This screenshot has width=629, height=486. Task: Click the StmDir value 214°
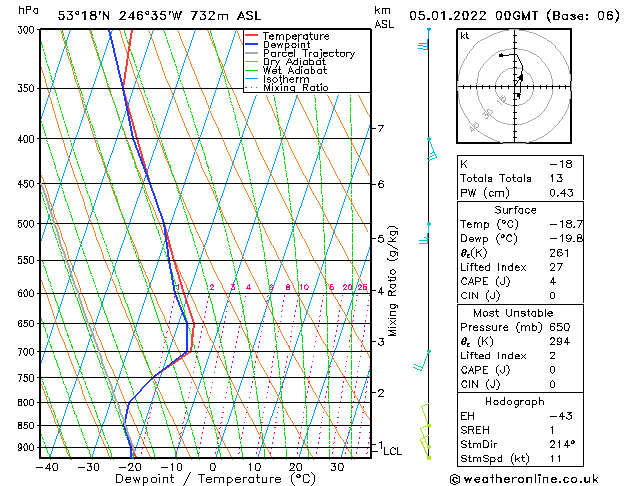coord(562,444)
